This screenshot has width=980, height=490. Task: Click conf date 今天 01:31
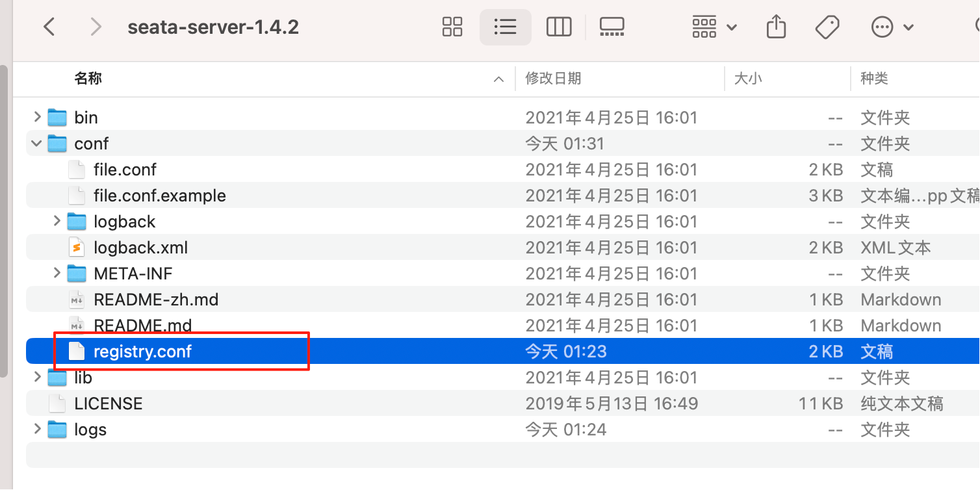coord(565,144)
